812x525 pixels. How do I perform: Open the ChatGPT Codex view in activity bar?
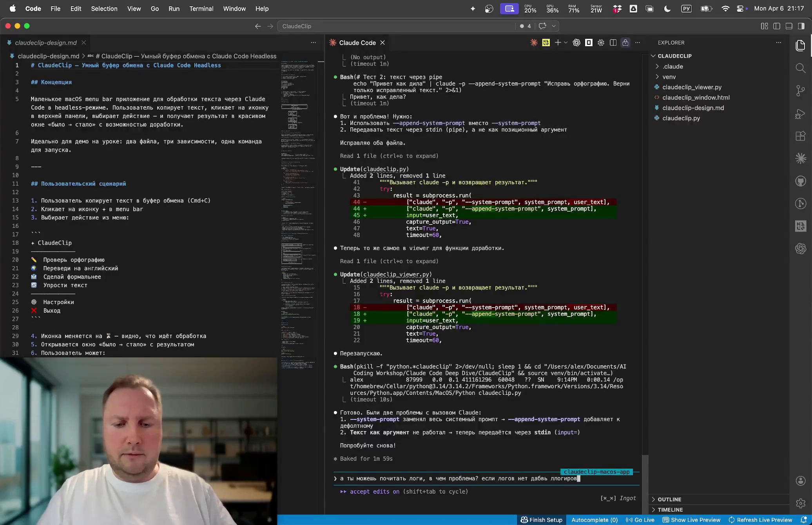[800, 248]
